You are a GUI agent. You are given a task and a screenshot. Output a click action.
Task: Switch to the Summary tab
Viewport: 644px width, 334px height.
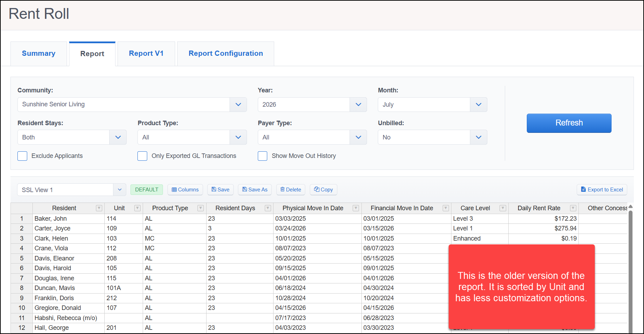pos(39,53)
